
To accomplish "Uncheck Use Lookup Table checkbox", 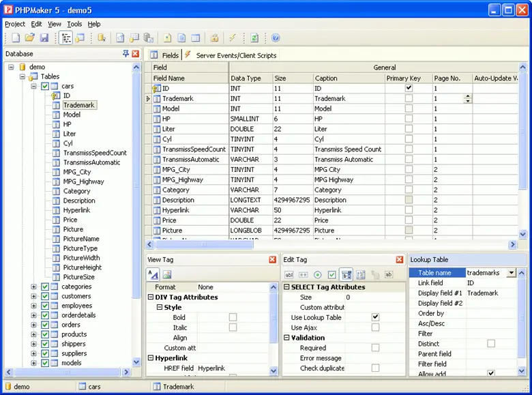I will [x=375, y=317].
